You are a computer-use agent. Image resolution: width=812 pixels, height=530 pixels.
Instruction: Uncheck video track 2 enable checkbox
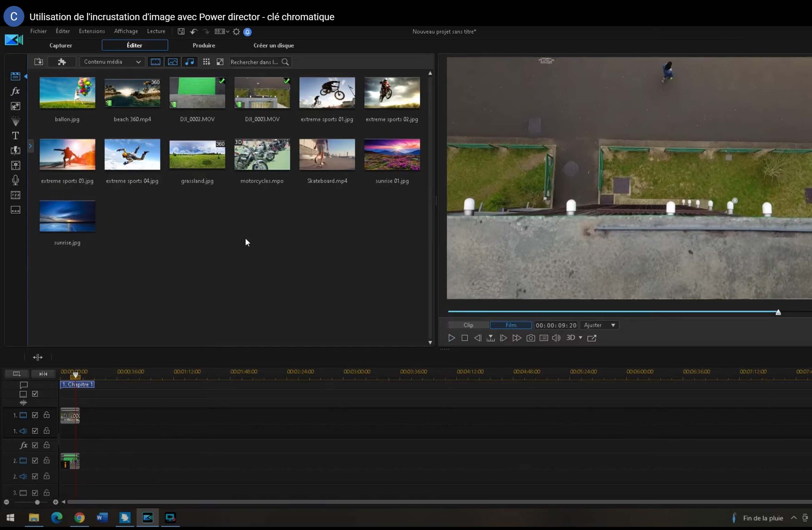(35, 460)
